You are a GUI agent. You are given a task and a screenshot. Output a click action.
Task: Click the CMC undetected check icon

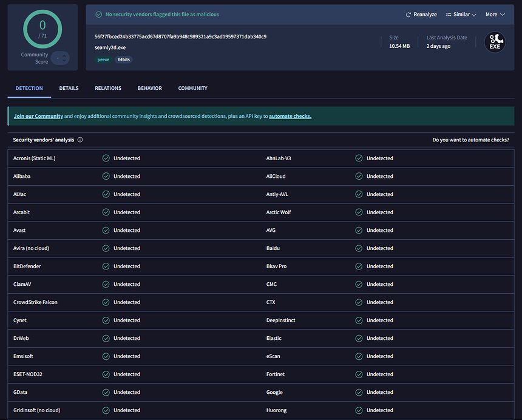tap(359, 284)
